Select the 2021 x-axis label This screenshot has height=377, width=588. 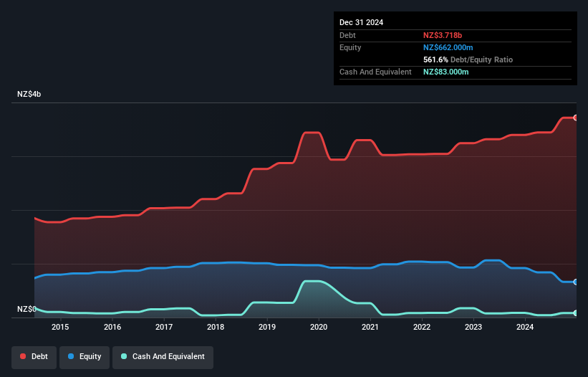(x=370, y=327)
